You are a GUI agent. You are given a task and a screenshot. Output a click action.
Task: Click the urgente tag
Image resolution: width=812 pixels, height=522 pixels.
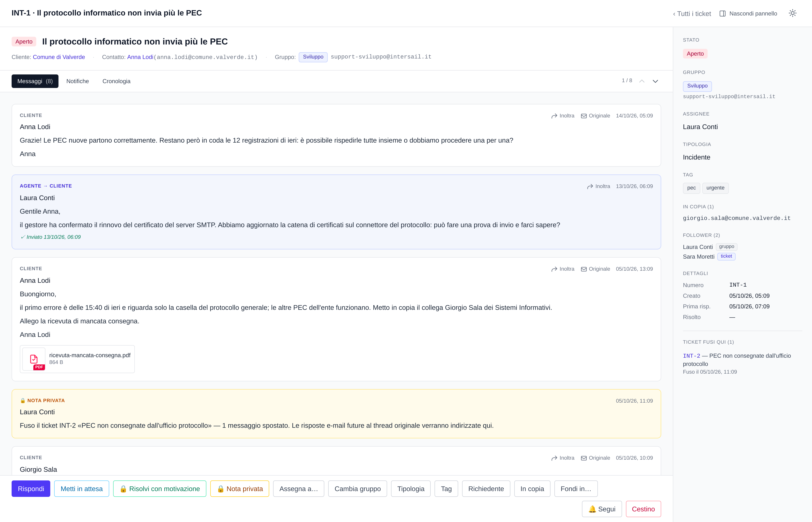pos(715,188)
